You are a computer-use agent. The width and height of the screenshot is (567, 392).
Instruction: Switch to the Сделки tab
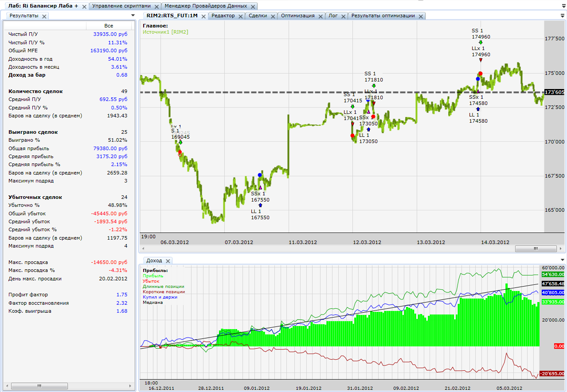pos(258,16)
